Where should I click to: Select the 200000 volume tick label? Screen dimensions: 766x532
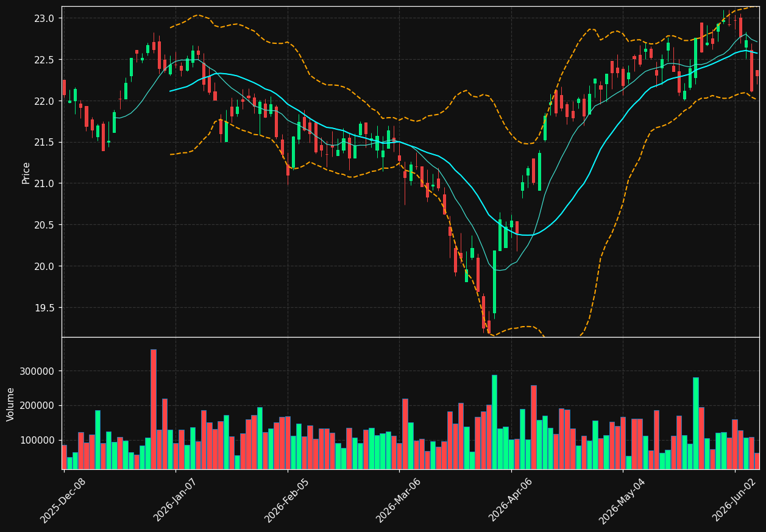coord(37,406)
